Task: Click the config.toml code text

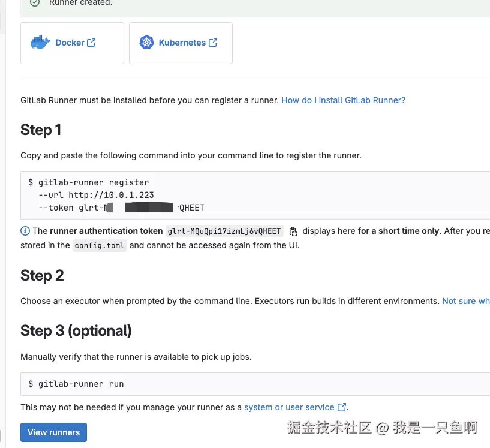Action: click(100, 245)
